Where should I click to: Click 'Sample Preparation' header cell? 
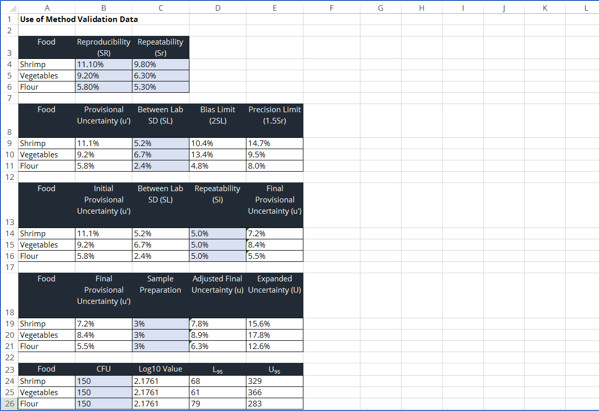click(x=160, y=295)
